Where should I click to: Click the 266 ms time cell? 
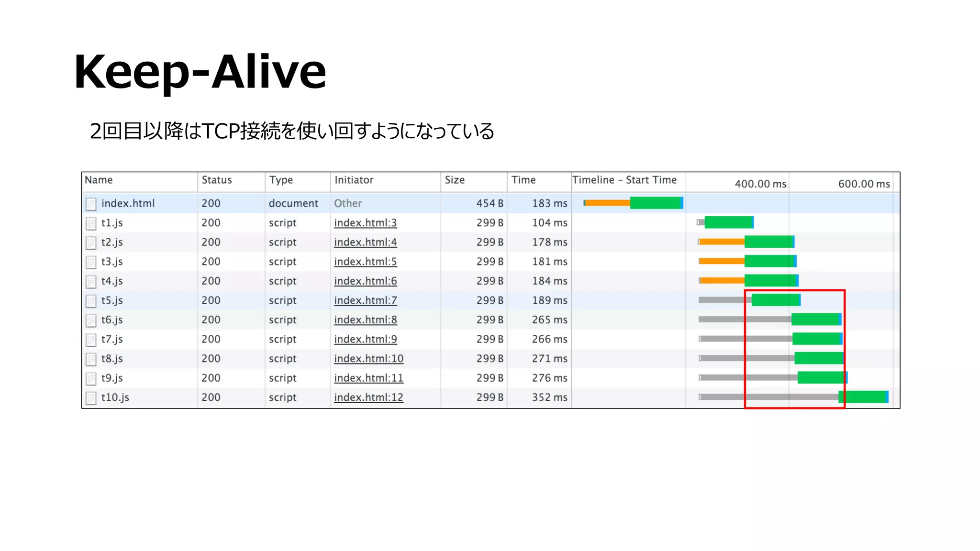(x=550, y=339)
